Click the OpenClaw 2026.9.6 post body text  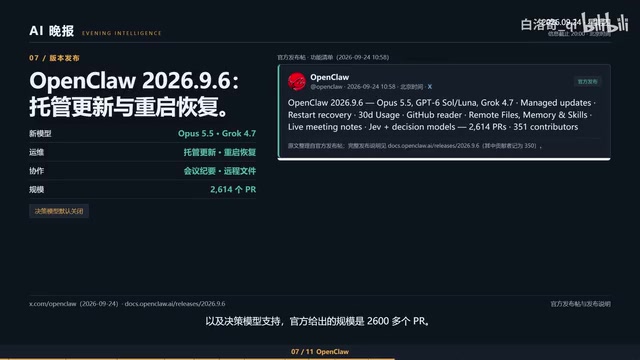click(x=442, y=115)
